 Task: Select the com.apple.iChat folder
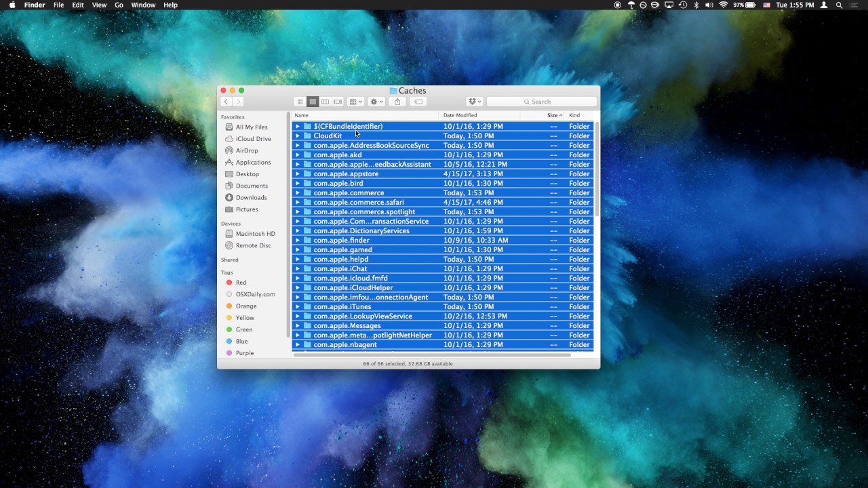443,269
